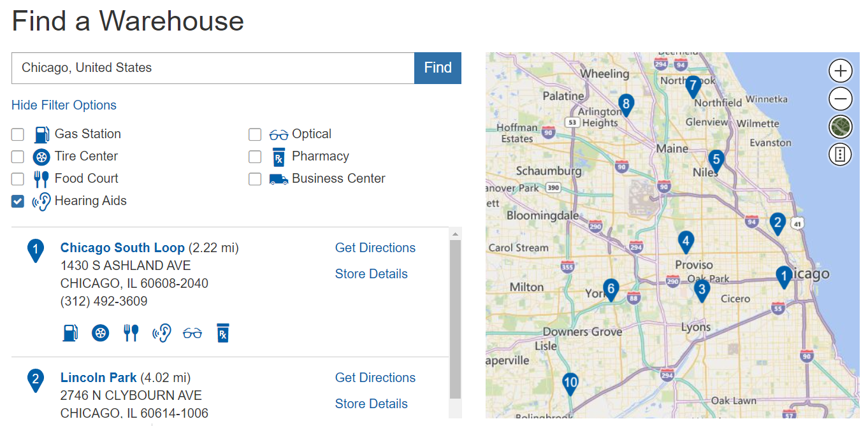Switch map to aerial satellite view

pyautogui.click(x=840, y=127)
